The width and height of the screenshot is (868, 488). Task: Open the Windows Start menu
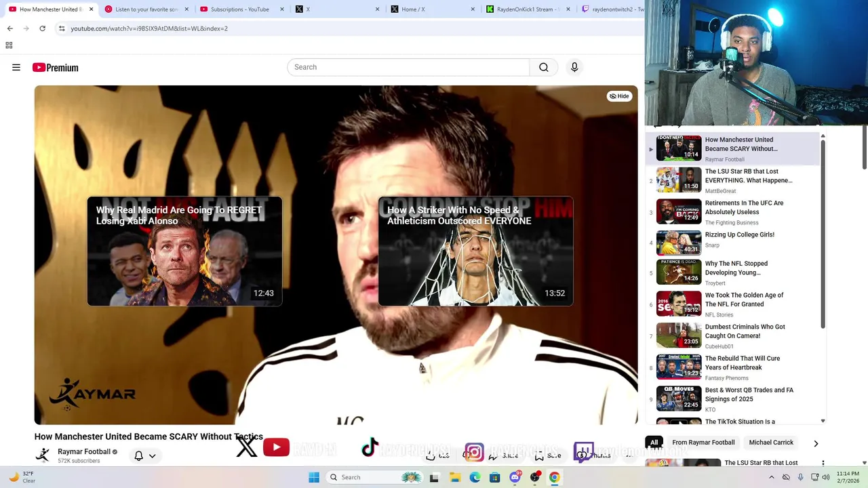(314, 477)
